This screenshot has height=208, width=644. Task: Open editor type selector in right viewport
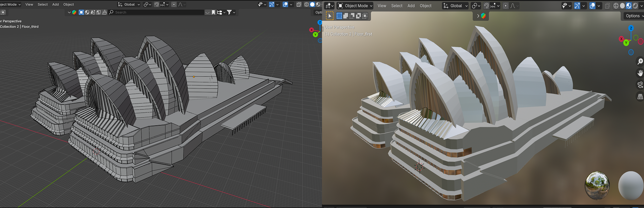pos(329,6)
